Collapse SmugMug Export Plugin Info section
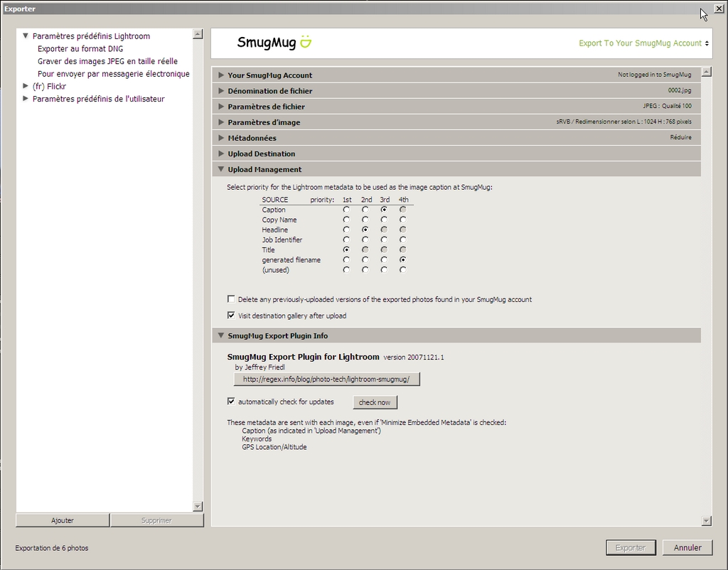 [221, 335]
